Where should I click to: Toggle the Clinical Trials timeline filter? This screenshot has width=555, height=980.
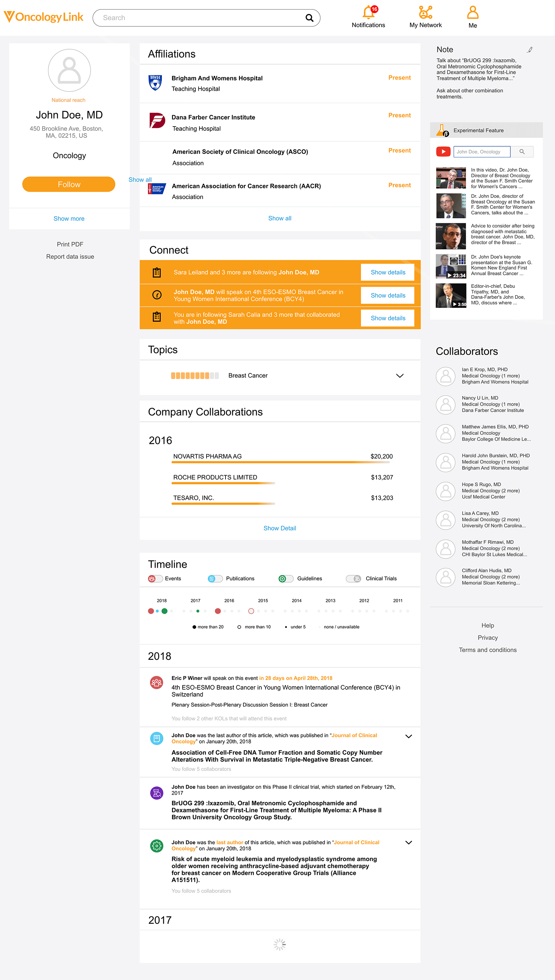point(353,579)
